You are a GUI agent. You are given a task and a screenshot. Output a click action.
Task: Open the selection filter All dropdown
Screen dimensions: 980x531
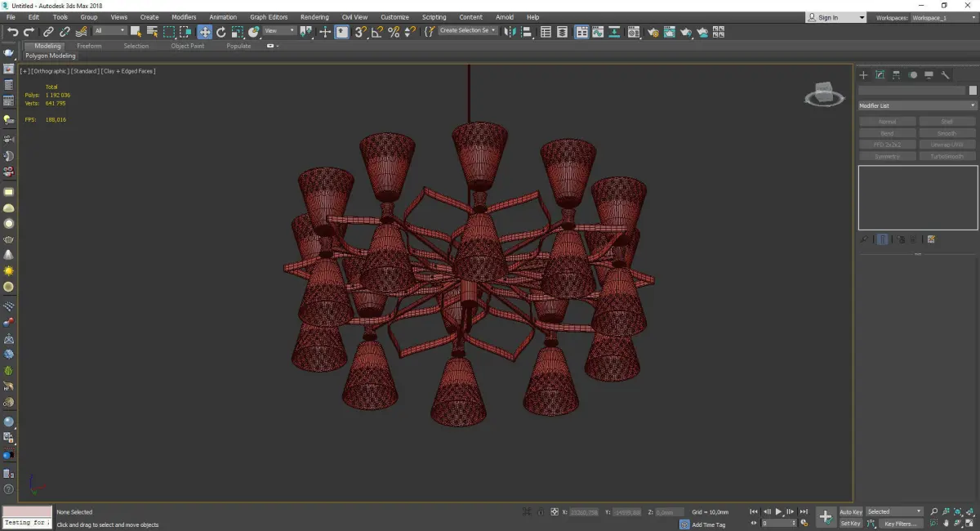109,31
